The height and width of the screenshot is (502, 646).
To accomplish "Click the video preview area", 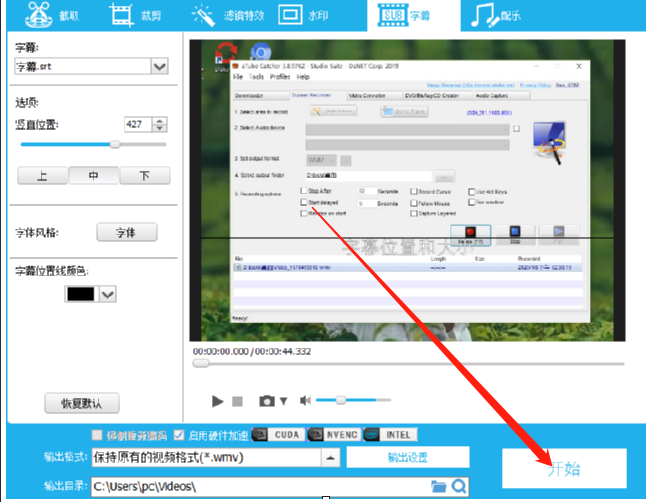I will 407,190.
